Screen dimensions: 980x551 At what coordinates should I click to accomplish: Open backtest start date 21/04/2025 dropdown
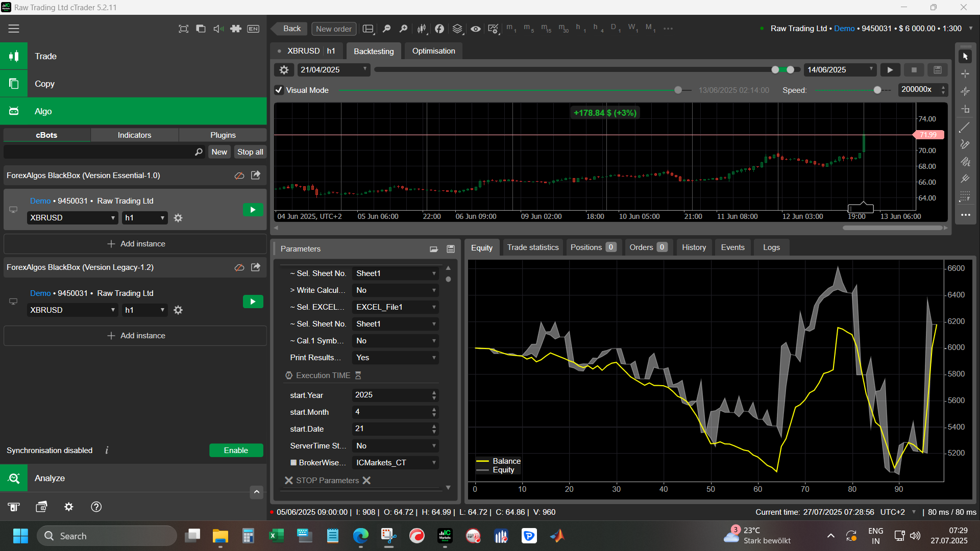point(334,70)
